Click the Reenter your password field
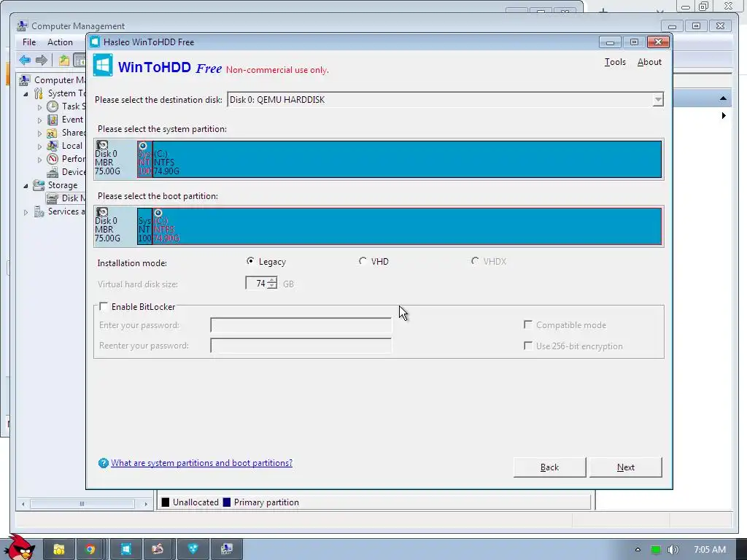The height and width of the screenshot is (560, 747). [301, 346]
